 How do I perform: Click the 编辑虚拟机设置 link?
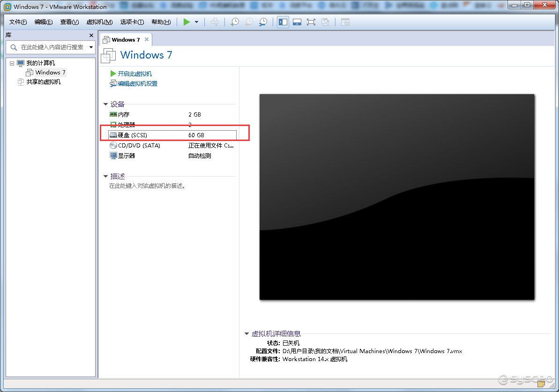[138, 84]
